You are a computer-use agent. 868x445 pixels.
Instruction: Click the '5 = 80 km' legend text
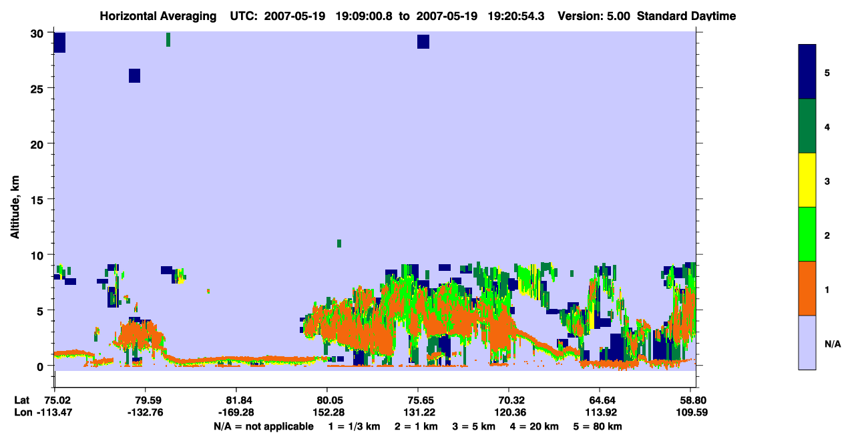(598, 426)
